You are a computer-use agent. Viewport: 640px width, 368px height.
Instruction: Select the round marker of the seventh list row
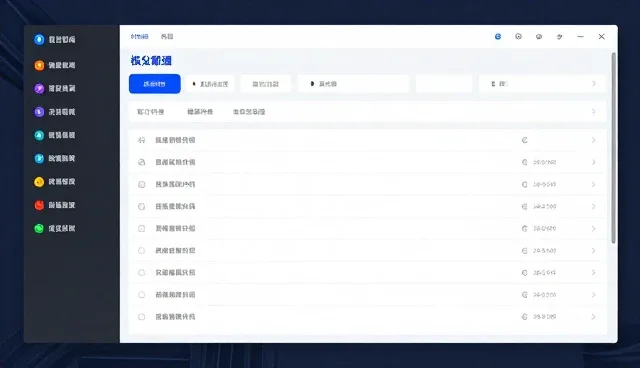[x=142, y=273]
